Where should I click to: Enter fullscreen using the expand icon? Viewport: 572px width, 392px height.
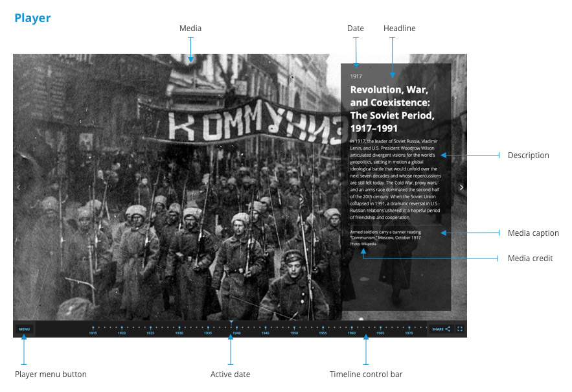coord(460,329)
